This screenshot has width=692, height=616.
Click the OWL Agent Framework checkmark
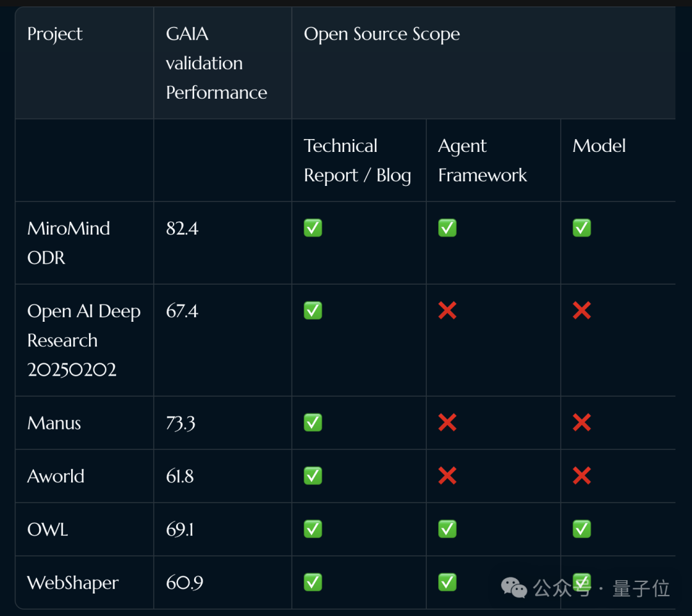(x=447, y=529)
